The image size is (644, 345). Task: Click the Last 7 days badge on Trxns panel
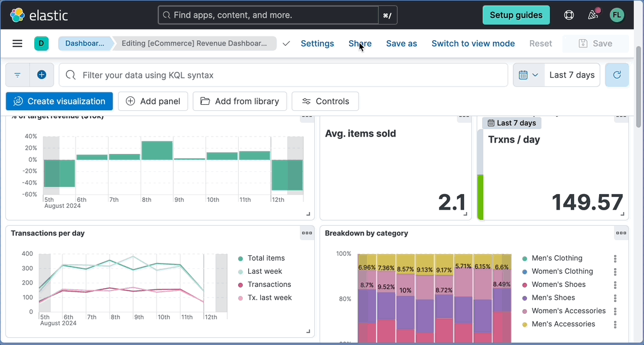pos(511,123)
